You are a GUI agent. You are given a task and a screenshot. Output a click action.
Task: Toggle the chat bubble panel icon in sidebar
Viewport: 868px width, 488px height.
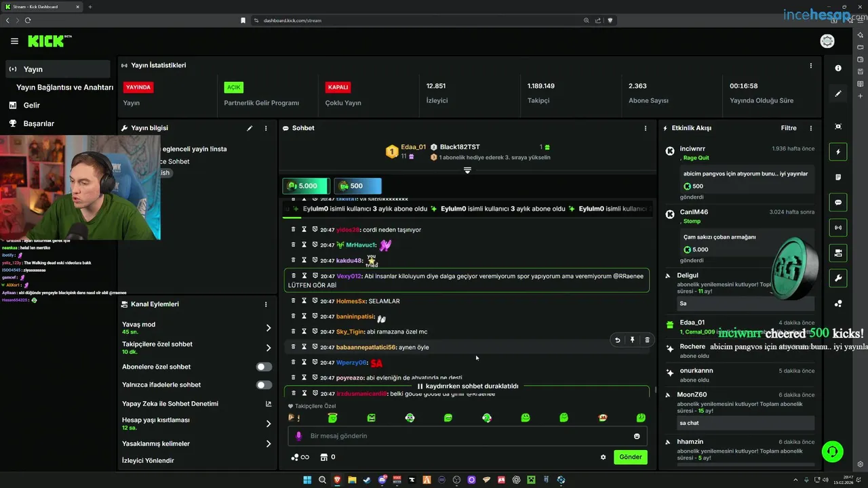(x=838, y=202)
